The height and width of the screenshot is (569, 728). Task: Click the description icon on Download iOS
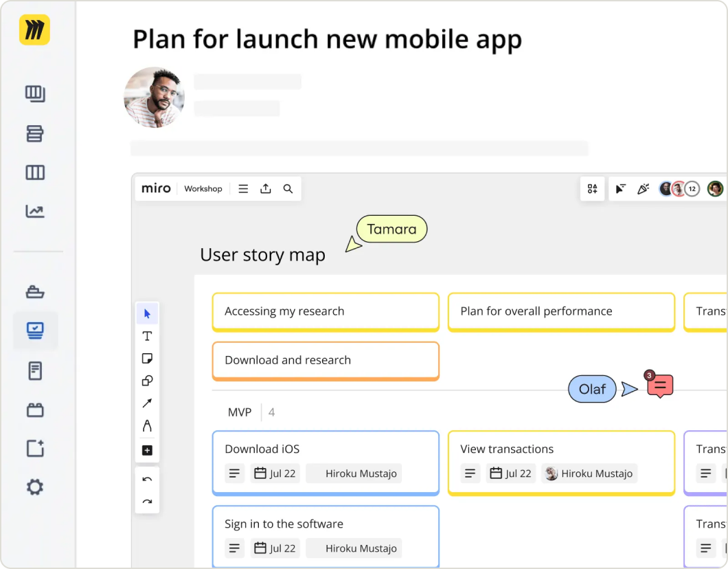[234, 473]
